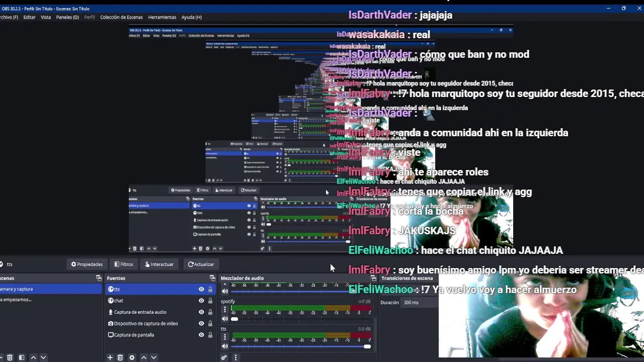Open advanced audio properties gears icon
Image resolution: width=644 pixels, height=362 pixels.
224,357
